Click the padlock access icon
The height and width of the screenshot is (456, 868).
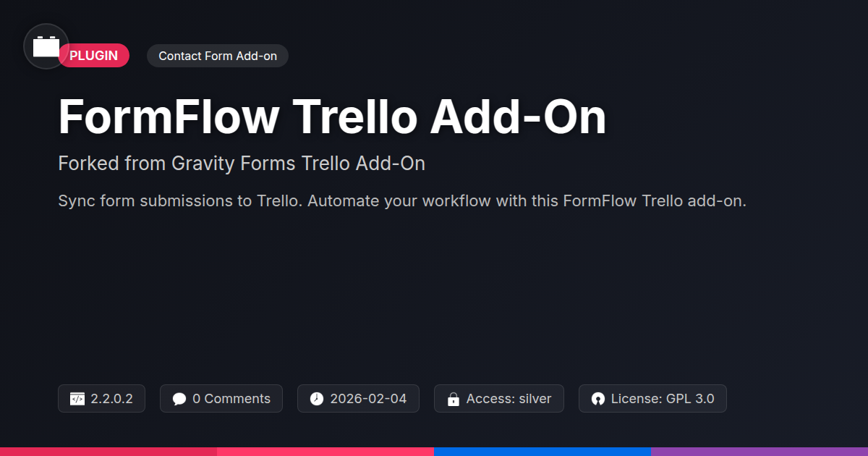[454, 399]
